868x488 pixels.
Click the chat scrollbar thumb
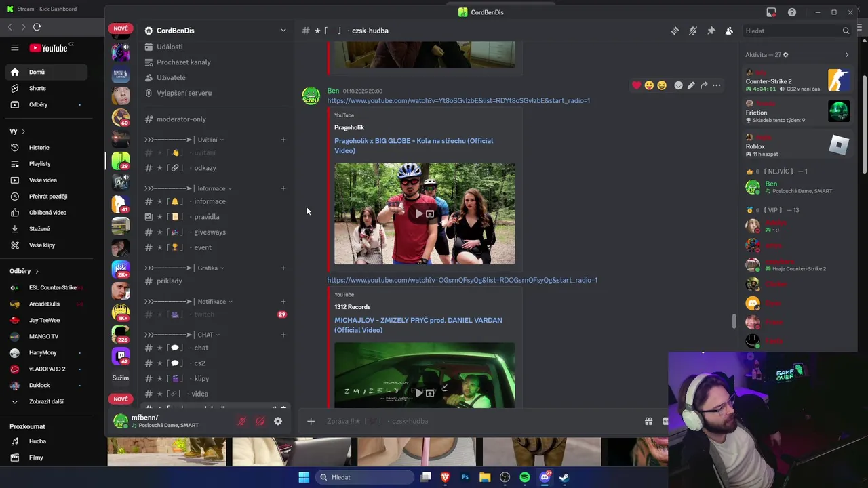(x=733, y=321)
